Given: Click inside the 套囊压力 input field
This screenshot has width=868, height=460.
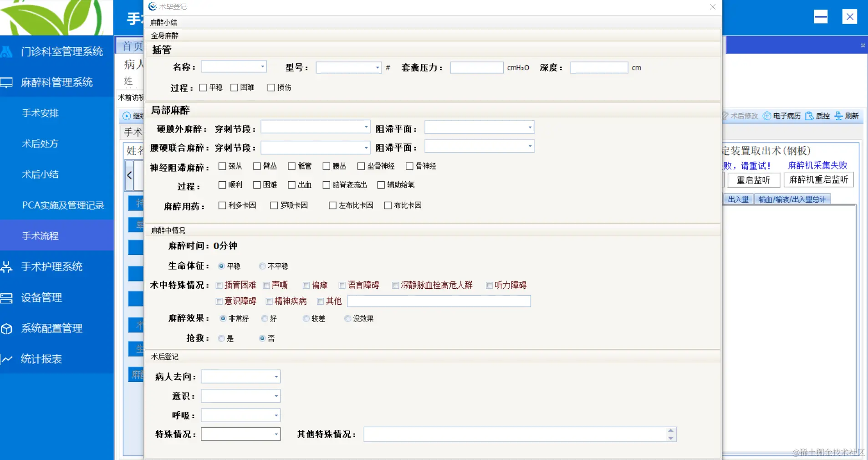Looking at the screenshot, I should coord(476,67).
